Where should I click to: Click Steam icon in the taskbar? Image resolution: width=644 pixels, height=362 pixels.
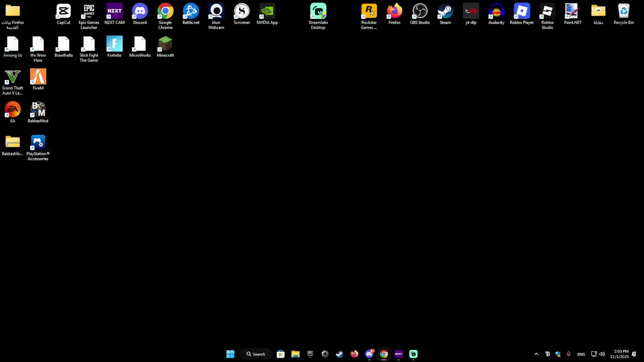click(340, 354)
